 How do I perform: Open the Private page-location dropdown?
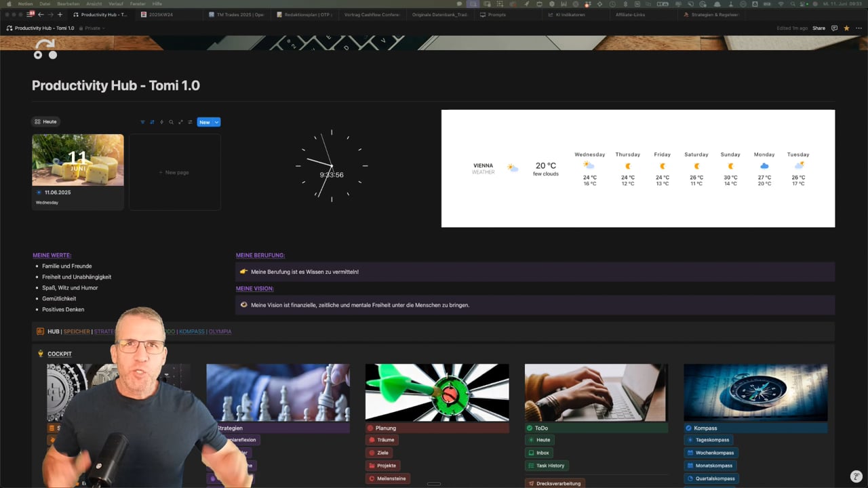(92, 28)
